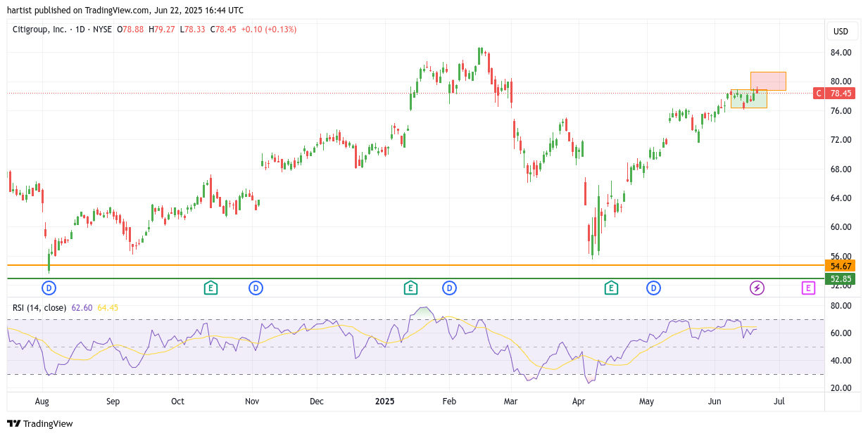Click the orange 54.67 price label

tap(841, 266)
